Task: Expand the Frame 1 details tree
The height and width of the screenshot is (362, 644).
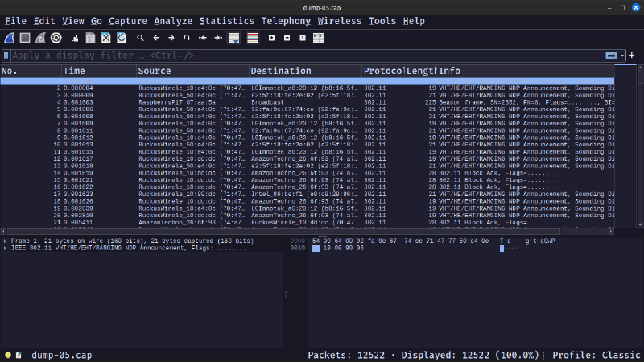Action: point(5,241)
